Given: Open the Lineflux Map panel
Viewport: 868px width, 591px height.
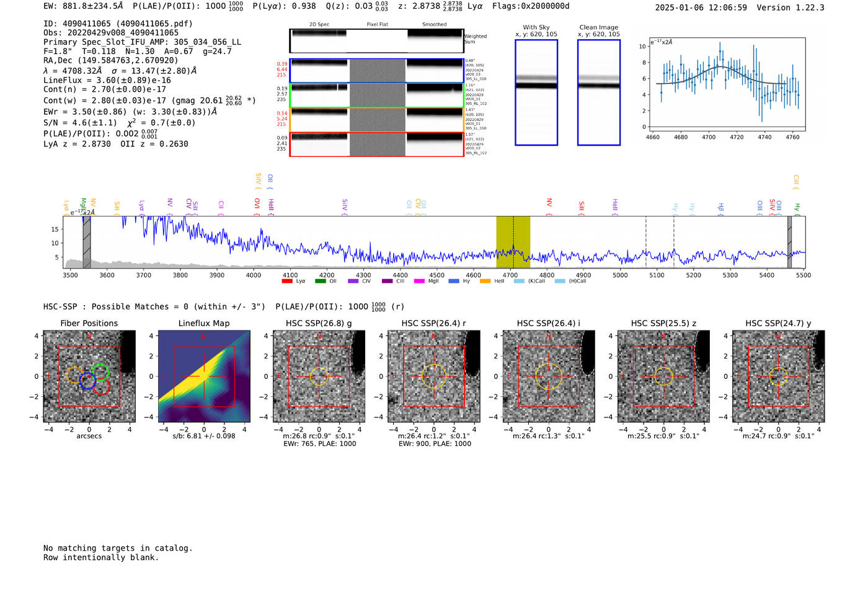Looking at the screenshot, I should pyautogui.click(x=204, y=376).
